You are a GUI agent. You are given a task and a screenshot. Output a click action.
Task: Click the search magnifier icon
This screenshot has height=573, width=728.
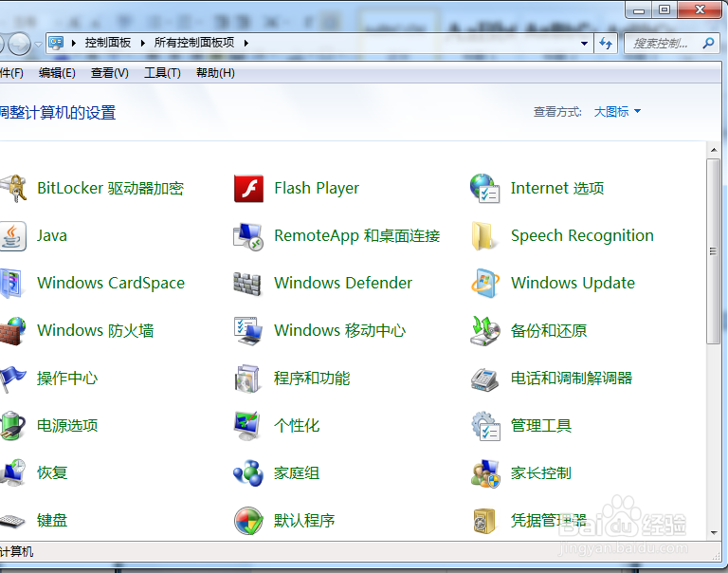708,44
